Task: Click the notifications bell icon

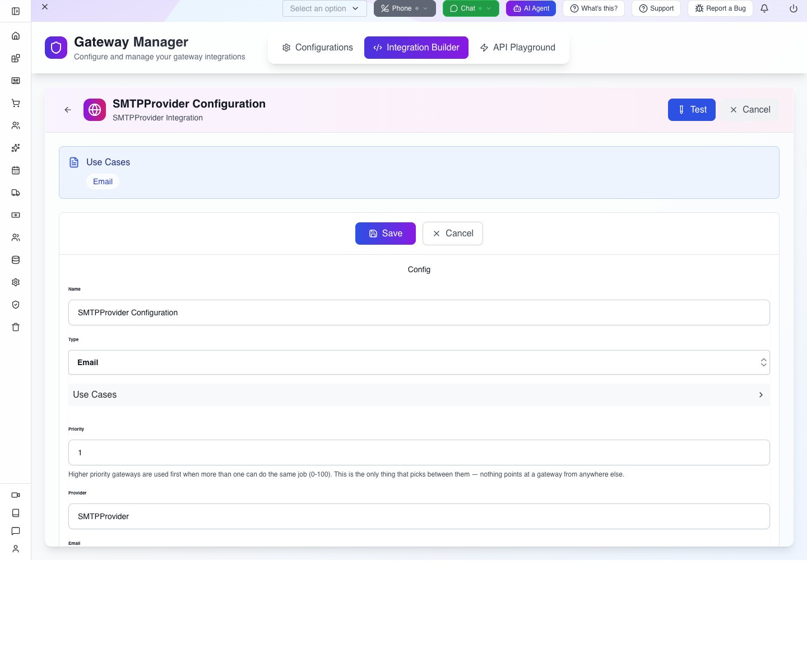Action: 764,8
